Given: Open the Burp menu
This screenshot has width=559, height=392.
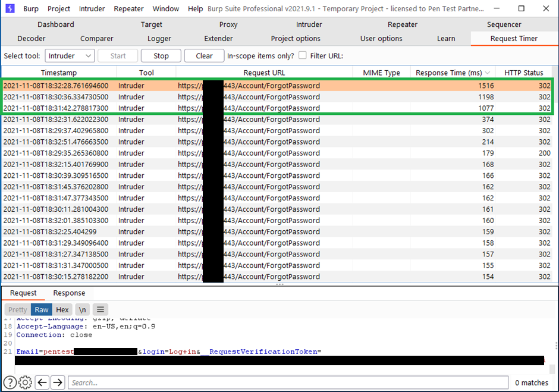Looking at the screenshot, I should 31,8.
